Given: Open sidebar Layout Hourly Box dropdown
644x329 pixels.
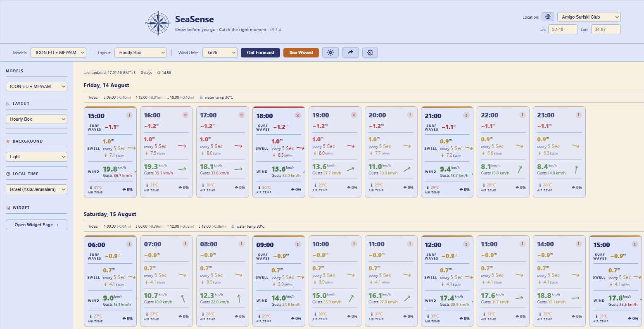Looking at the screenshot, I should pos(36,119).
